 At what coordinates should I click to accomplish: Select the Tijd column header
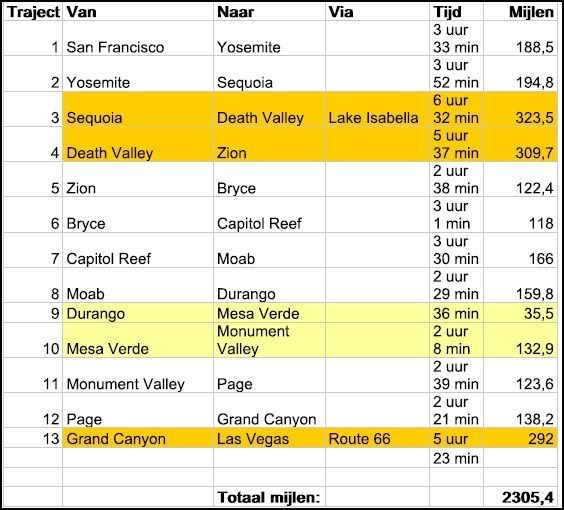[456, 12]
